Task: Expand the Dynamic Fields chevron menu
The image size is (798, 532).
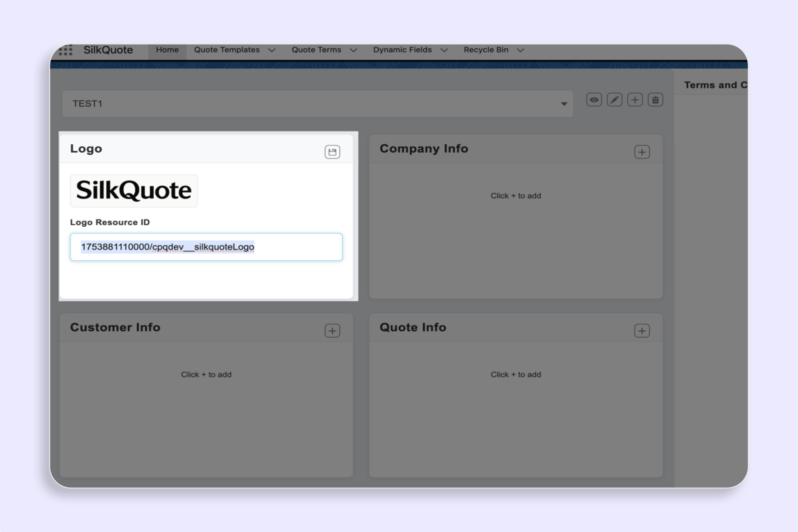Action: click(x=444, y=50)
